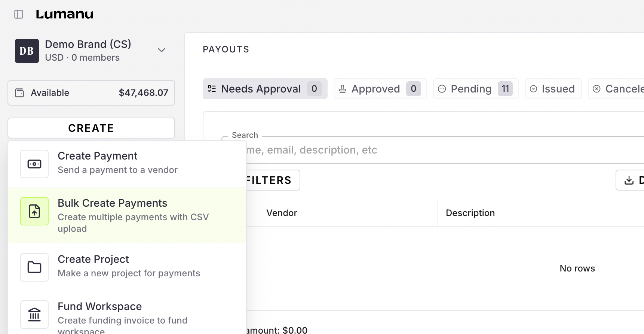
Task: Click the Fund Workspace bank icon
Action: (34, 315)
